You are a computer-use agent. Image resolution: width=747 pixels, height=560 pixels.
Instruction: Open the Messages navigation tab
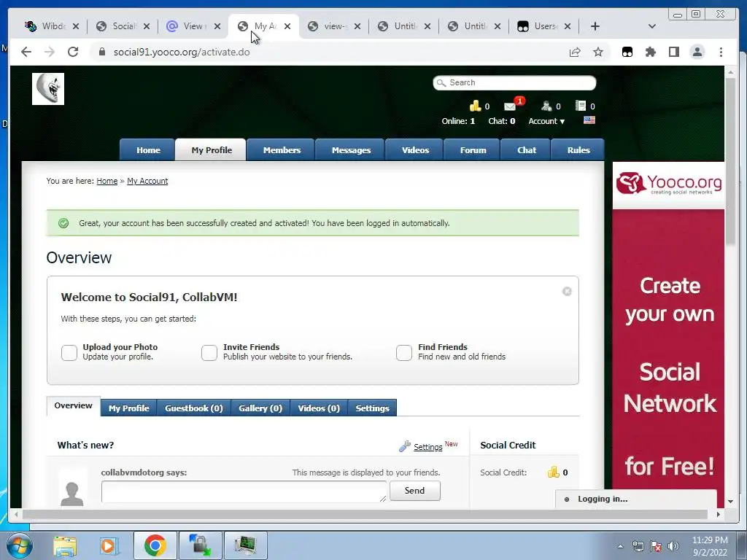(351, 150)
